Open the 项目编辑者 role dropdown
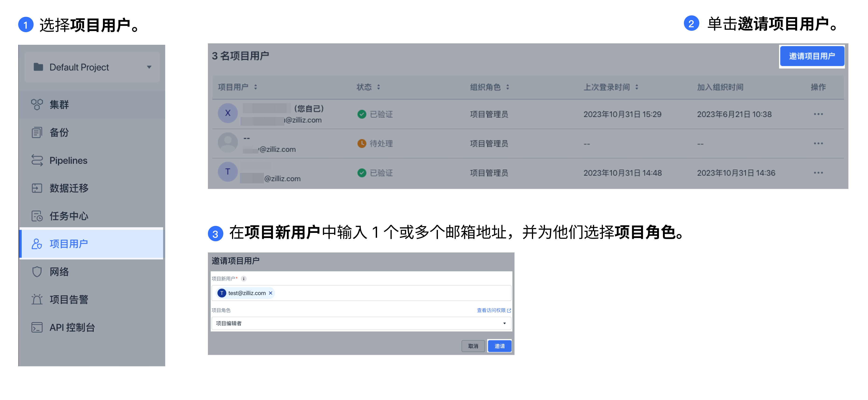The image size is (868, 400). pos(361,324)
